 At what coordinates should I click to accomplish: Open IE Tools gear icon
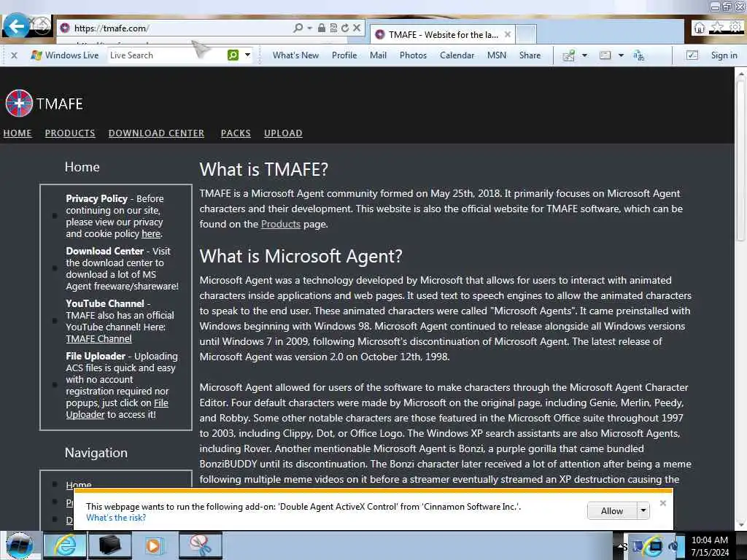[x=735, y=28]
